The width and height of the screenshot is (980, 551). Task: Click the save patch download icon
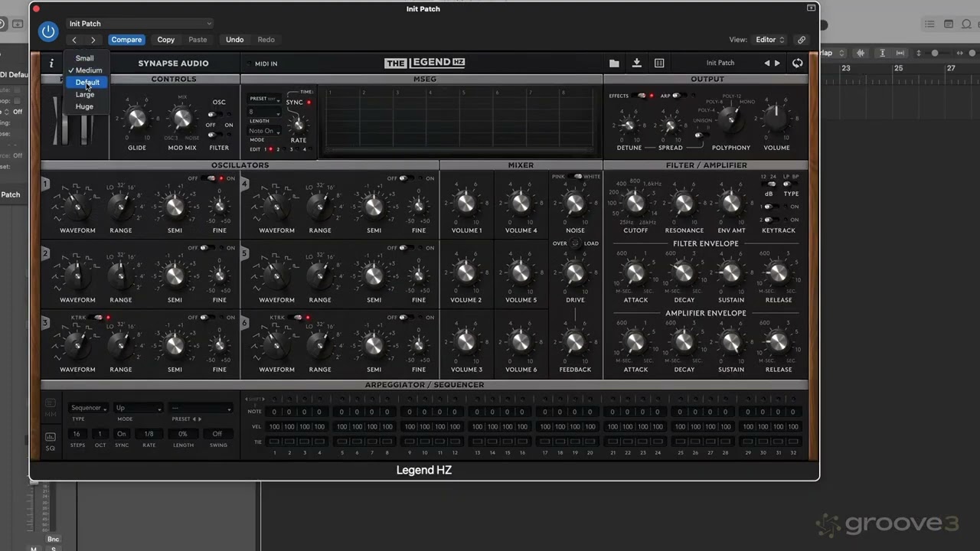[x=636, y=63]
